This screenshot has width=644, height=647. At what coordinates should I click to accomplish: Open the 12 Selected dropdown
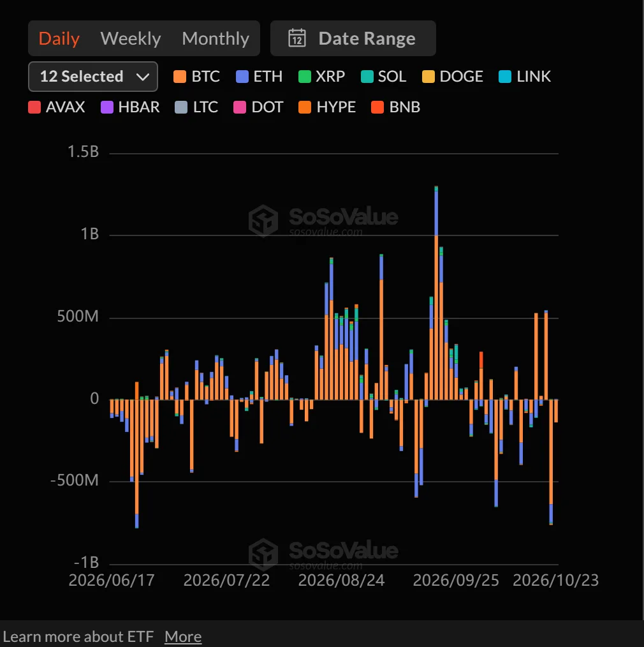click(x=92, y=77)
